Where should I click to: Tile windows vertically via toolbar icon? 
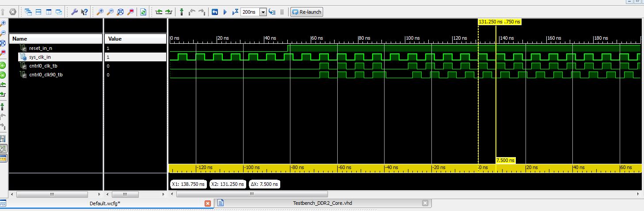[49, 12]
